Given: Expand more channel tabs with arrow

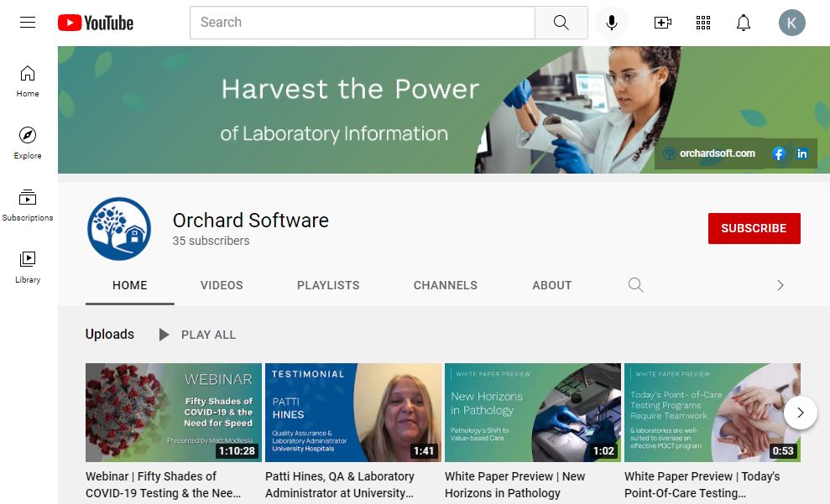Looking at the screenshot, I should pyautogui.click(x=780, y=286).
